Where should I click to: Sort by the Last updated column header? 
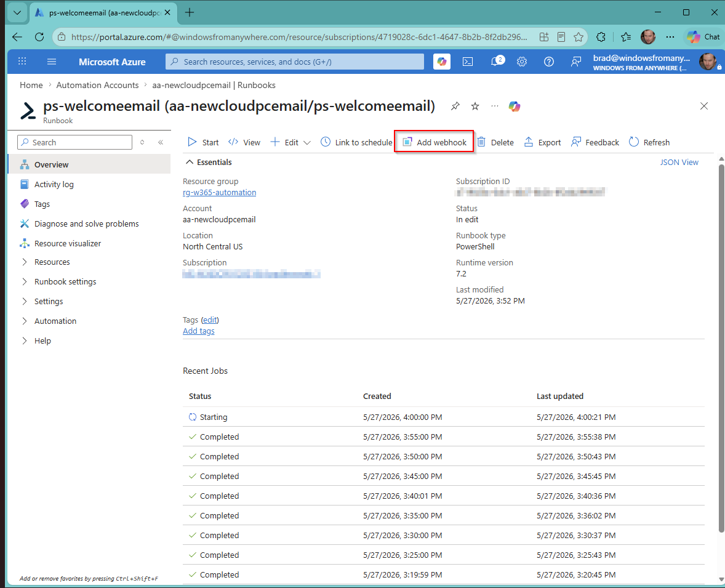pos(560,396)
